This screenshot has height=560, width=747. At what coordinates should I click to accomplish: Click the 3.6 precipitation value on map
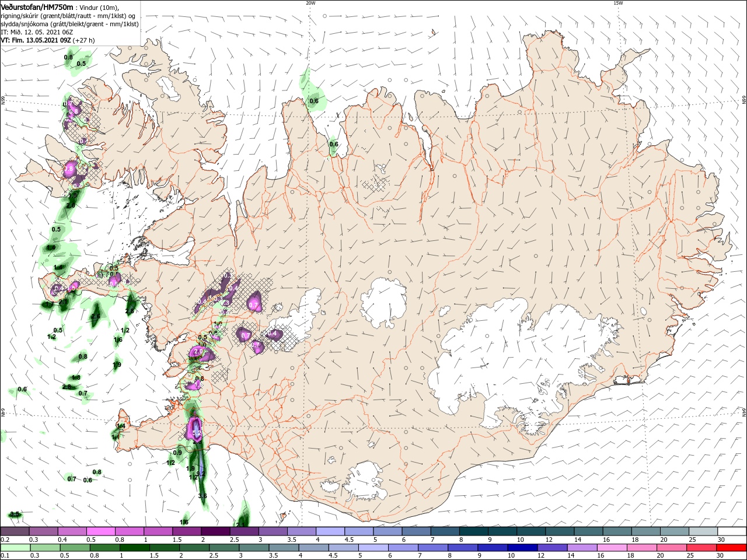pos(203,496)
